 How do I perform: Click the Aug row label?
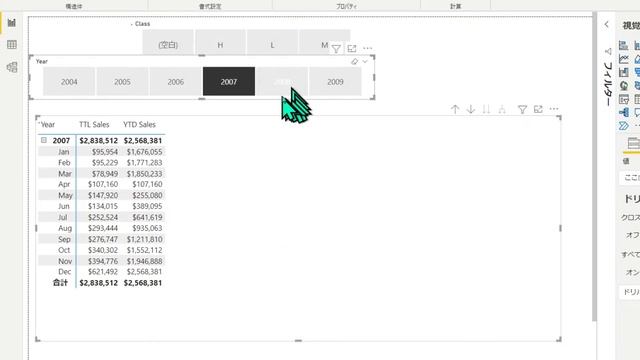pyautogui.click(x=64, y=228)
